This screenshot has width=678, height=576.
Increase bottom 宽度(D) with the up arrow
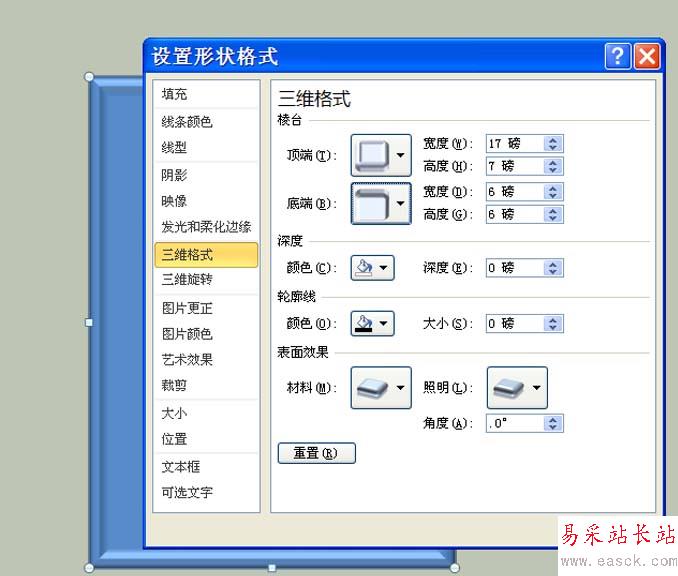tap(553, 188)
